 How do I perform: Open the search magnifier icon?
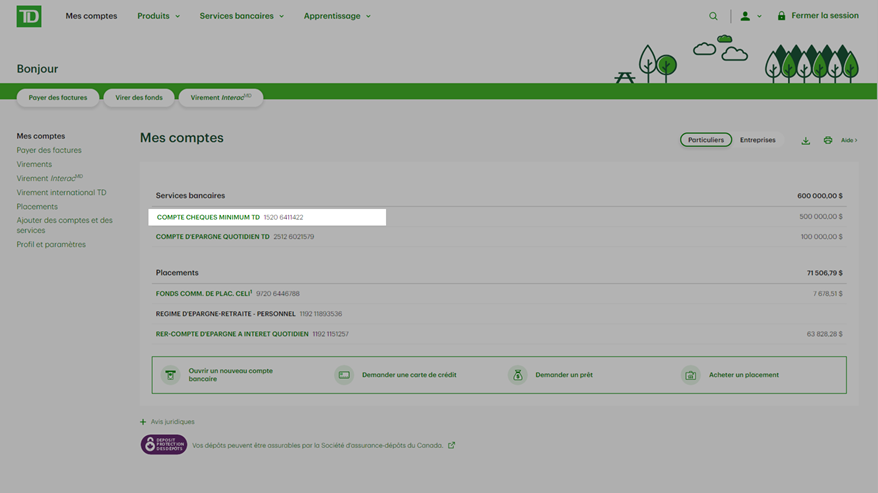point(713,16)
